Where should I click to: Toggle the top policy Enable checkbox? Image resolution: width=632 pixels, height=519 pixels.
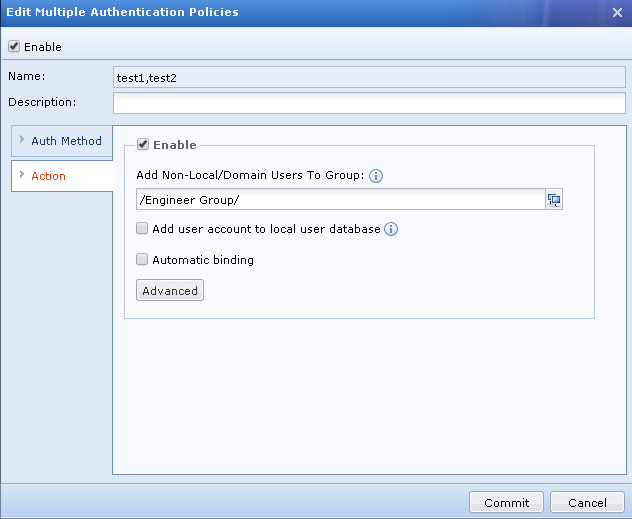[x=14, y=46]
